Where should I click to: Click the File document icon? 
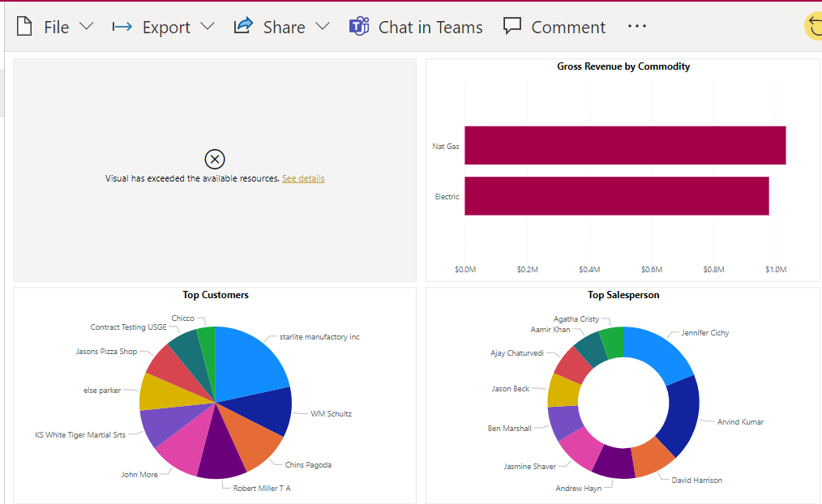coord(24,26)
